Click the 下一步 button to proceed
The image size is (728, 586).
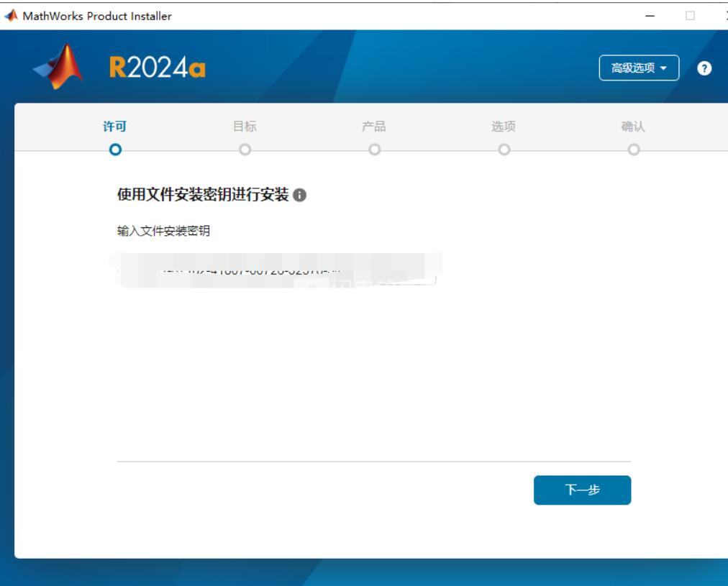click(x=583, y=489)
